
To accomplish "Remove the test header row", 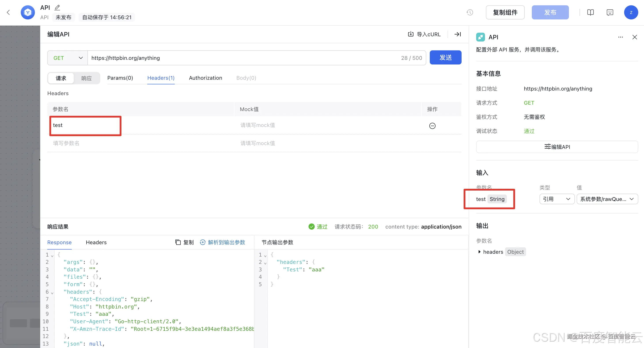I will [432, 125].
